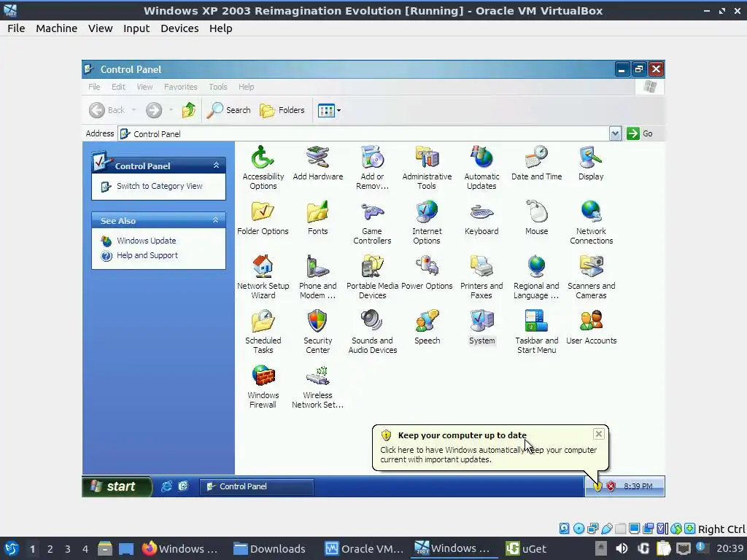Collapse the Control Panel sidebar section
This screenshot has width=747, height=560.
[x=216, y=166]
